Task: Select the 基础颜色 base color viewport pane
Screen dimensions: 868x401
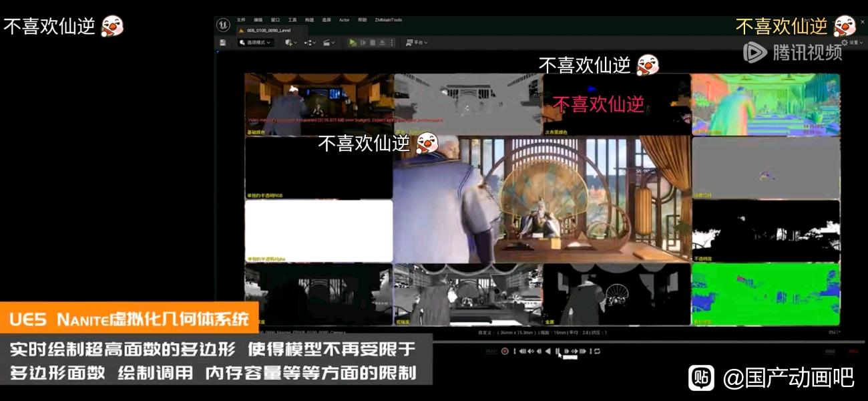Action: (x=318, y=104)
